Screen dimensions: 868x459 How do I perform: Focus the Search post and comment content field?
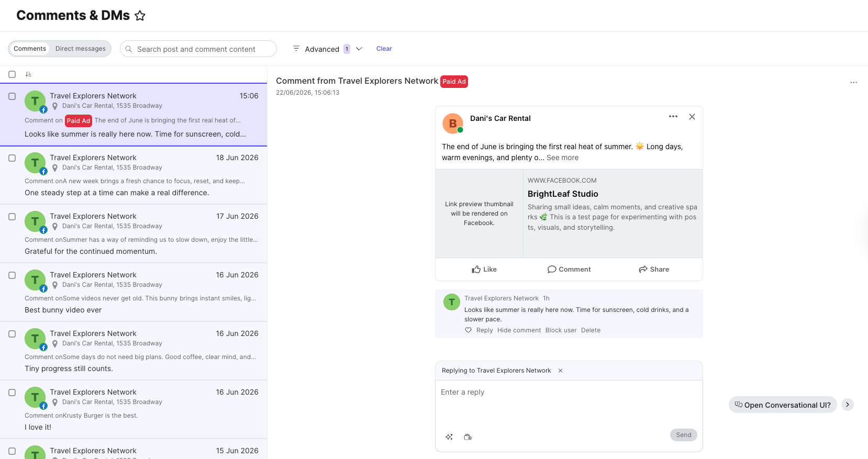tap(198, 49)
